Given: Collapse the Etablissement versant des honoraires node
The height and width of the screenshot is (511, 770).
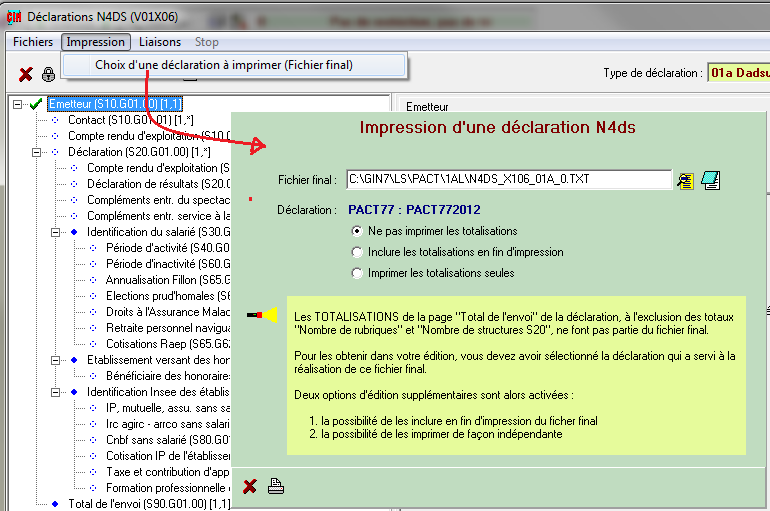Looking at the screenshot, I should (55, 360).
